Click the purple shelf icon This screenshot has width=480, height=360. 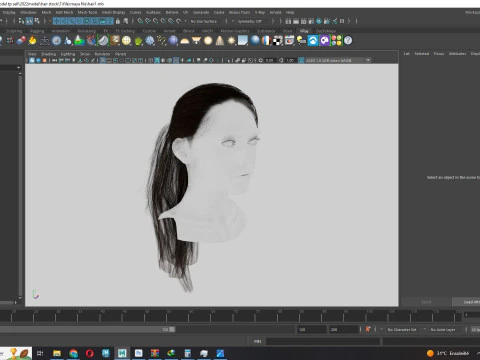coord(325,41)
